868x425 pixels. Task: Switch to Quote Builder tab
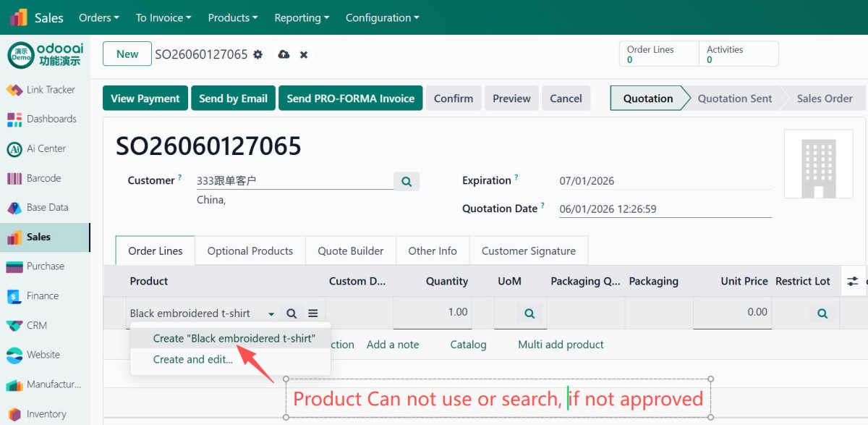(351, 251)
